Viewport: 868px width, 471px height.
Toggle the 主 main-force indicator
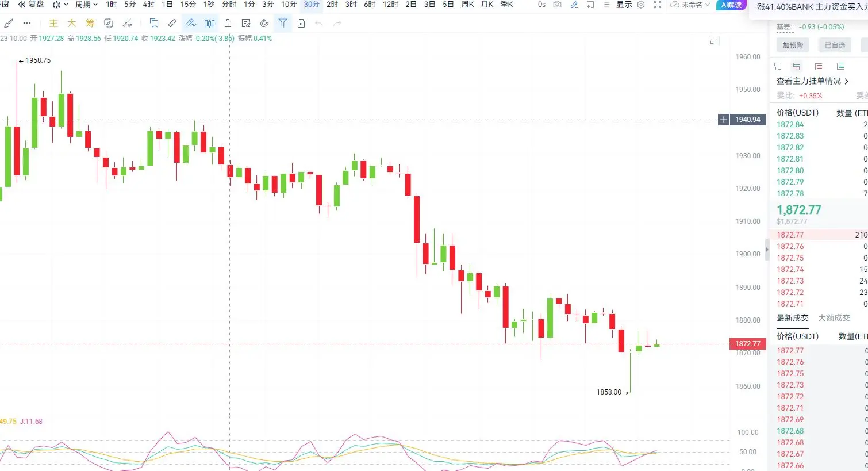pos(53,24)
